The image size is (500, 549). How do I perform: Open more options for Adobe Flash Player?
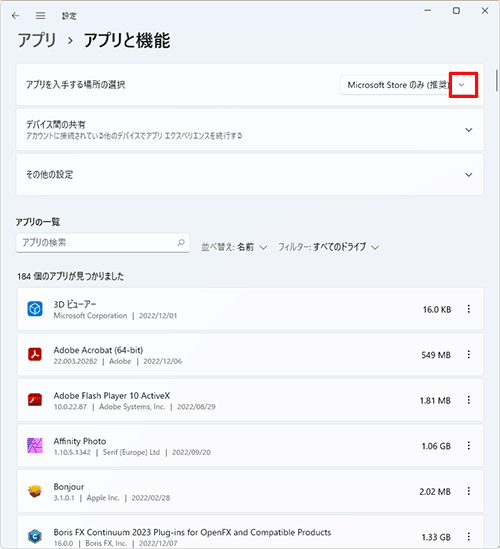468,400
